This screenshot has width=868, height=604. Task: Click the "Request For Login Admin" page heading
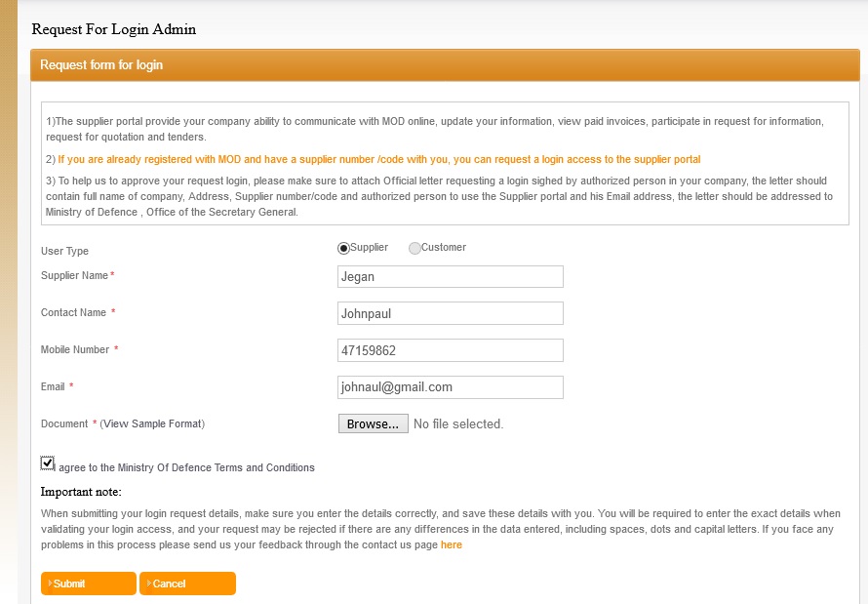coord(114,29)
